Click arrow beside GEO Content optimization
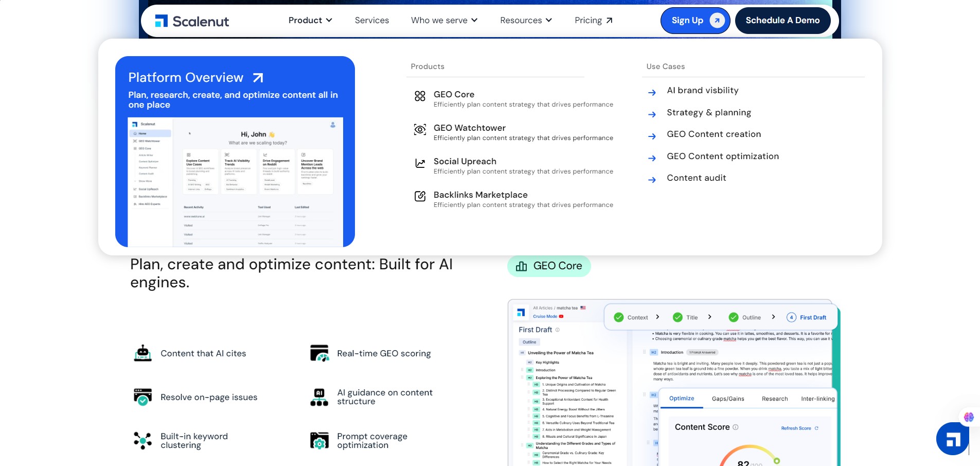Screen dimensions: 980x466 [652, 158]
